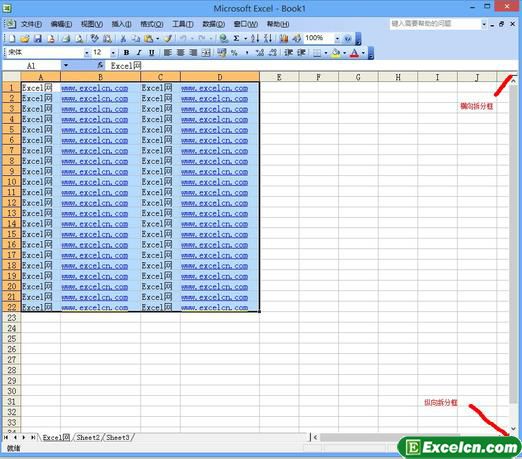
Task: Switch to the Sheet3 tab
Action: coord(117,437)
